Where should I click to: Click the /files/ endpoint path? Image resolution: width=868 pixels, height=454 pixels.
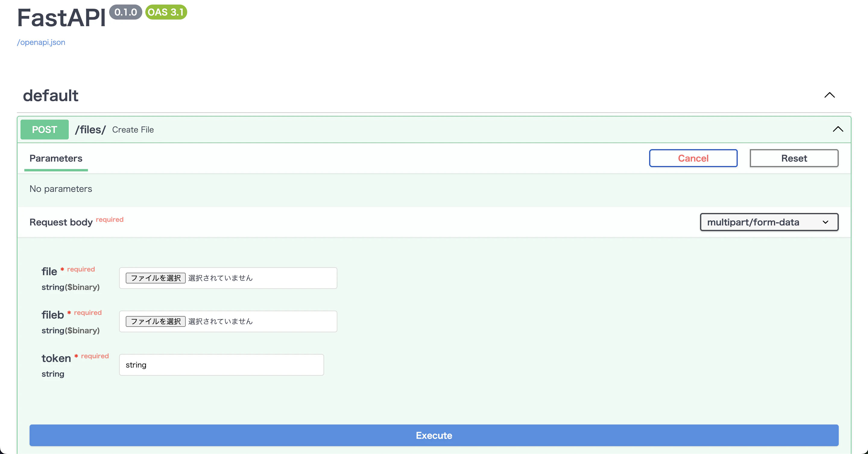click(x=90, y=130)
